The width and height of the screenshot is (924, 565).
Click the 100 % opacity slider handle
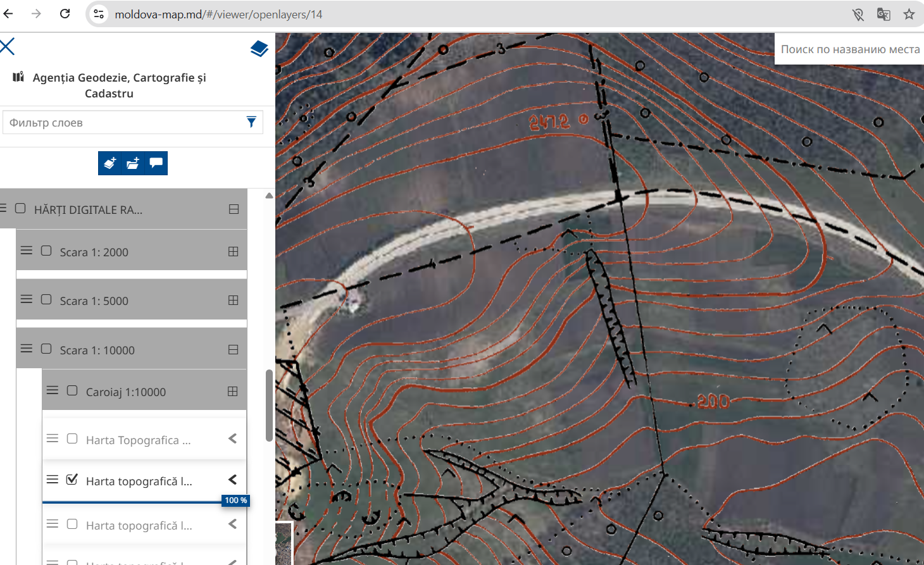235,500
